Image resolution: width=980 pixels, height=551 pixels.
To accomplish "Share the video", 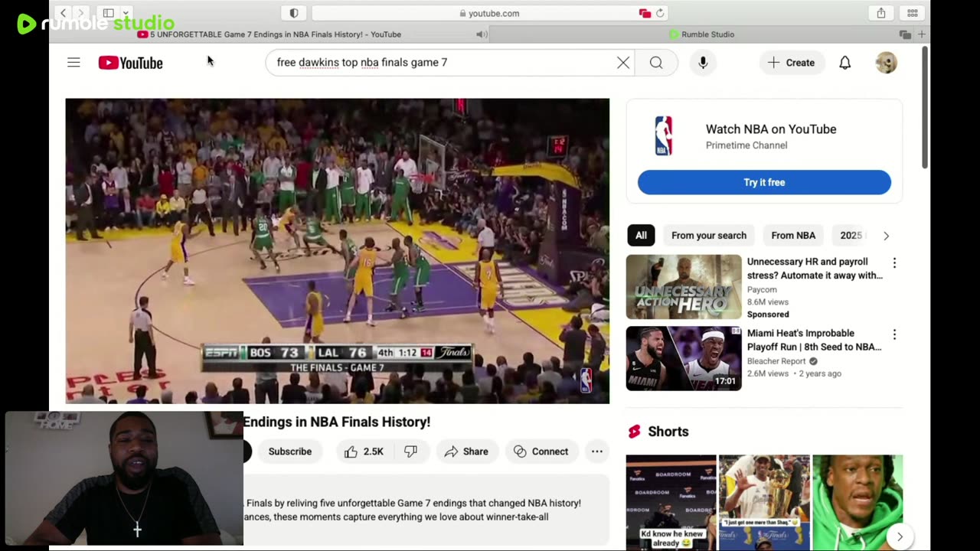I will 466,452.
